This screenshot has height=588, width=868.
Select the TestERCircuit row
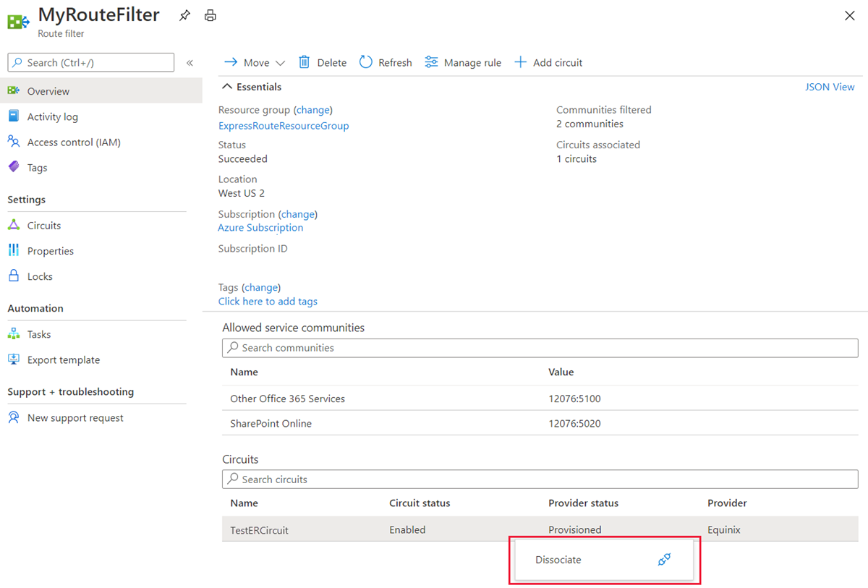(259, 530)
